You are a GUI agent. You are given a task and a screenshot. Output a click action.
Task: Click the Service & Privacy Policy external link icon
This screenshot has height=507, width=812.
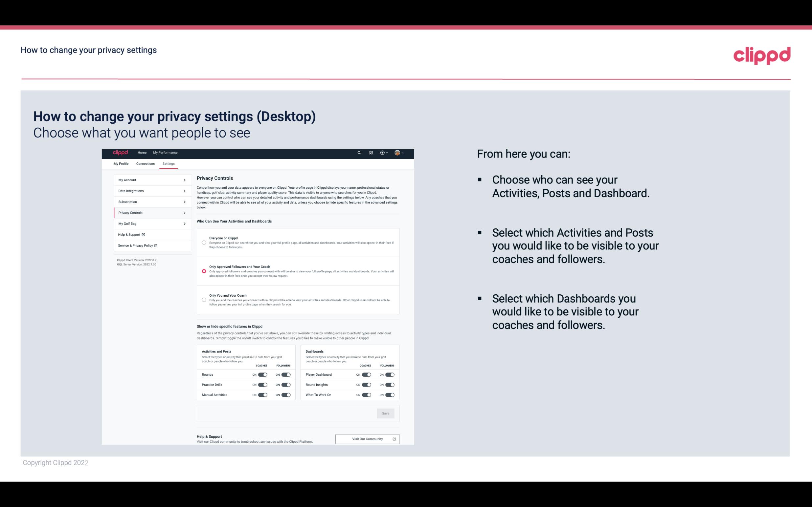pos(155,245)
